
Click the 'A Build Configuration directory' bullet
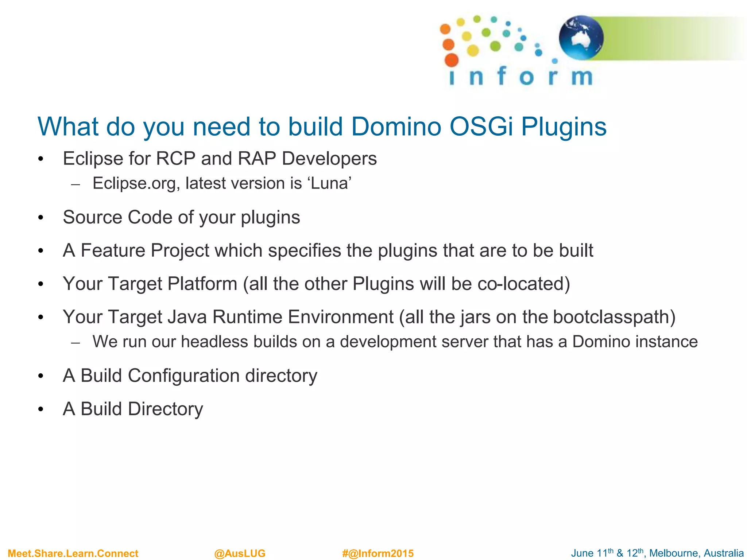190,376
